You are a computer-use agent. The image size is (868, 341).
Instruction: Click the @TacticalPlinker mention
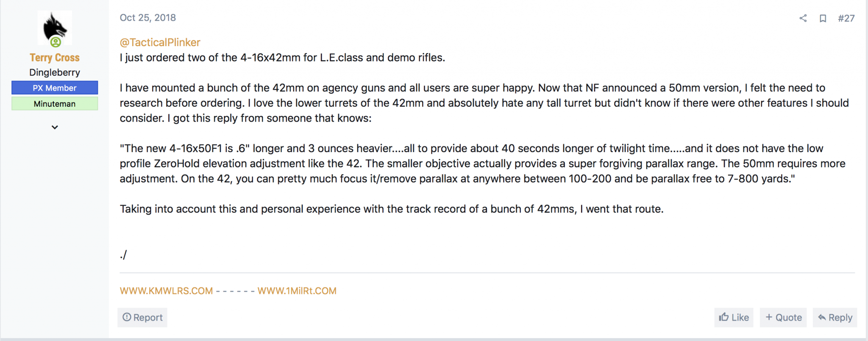point(160,42)
